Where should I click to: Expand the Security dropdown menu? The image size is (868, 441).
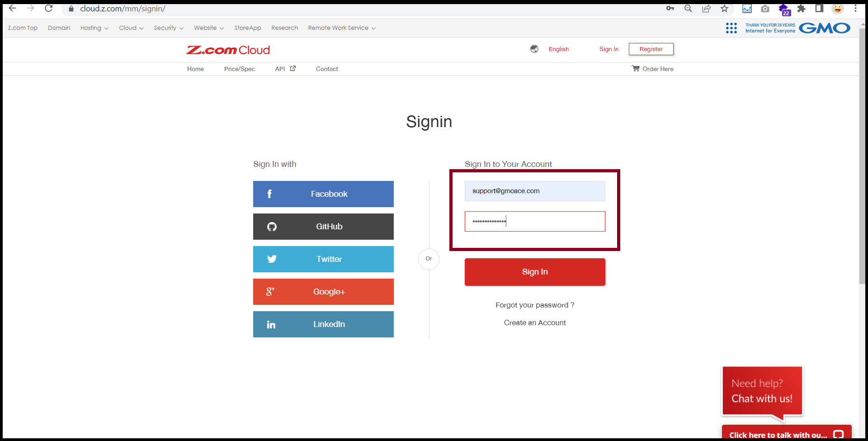coord(169,28)
